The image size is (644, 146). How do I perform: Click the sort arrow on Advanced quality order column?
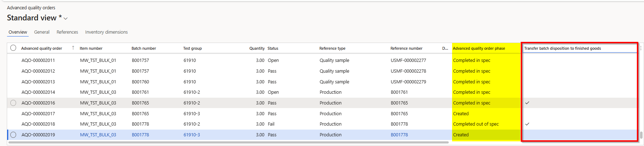(73, 48)
